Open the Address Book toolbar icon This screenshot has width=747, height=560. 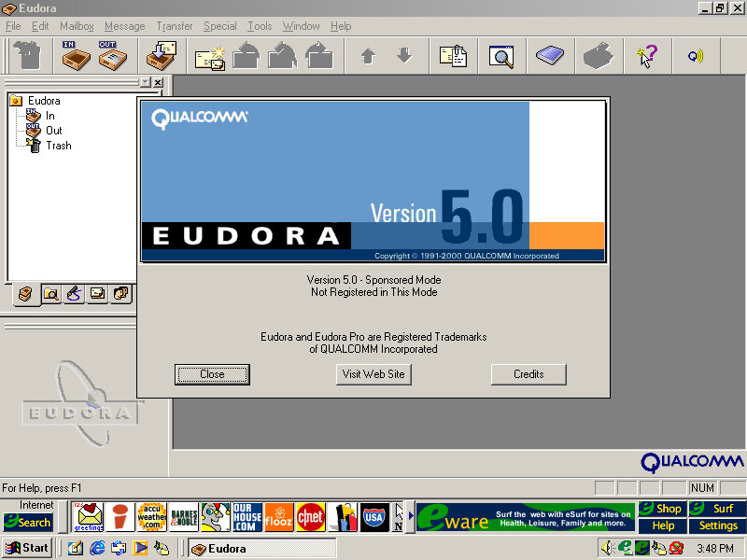pyautogui.click(x=550, y=57)
